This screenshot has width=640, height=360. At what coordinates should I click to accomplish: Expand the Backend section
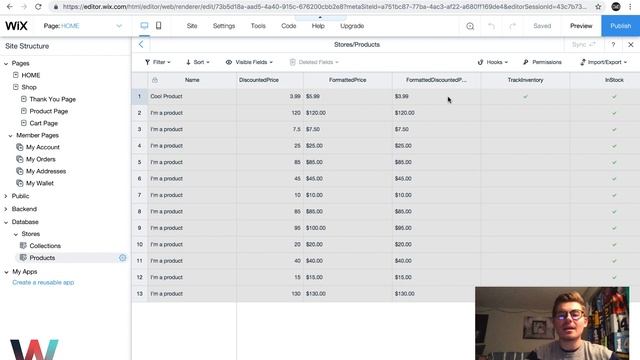[6, 209]
